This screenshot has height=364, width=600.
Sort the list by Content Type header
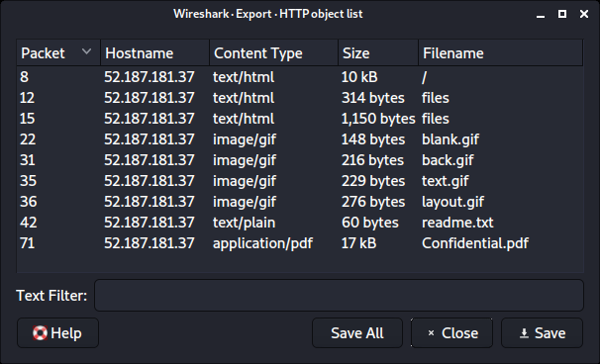(274, 52)
